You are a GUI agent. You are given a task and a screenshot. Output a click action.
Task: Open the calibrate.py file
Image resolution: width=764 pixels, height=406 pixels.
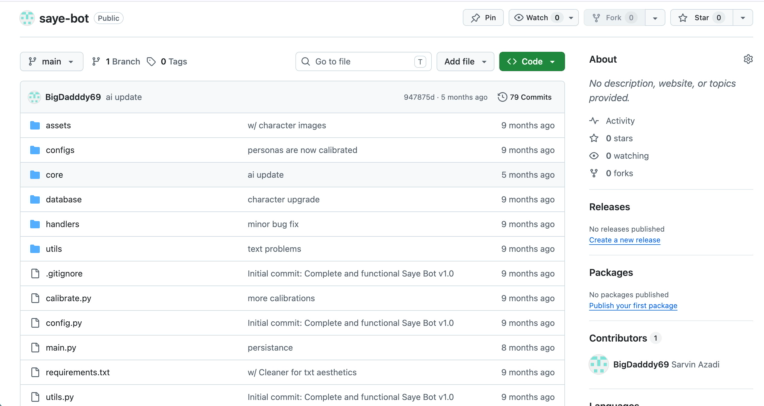coord(68,298)
